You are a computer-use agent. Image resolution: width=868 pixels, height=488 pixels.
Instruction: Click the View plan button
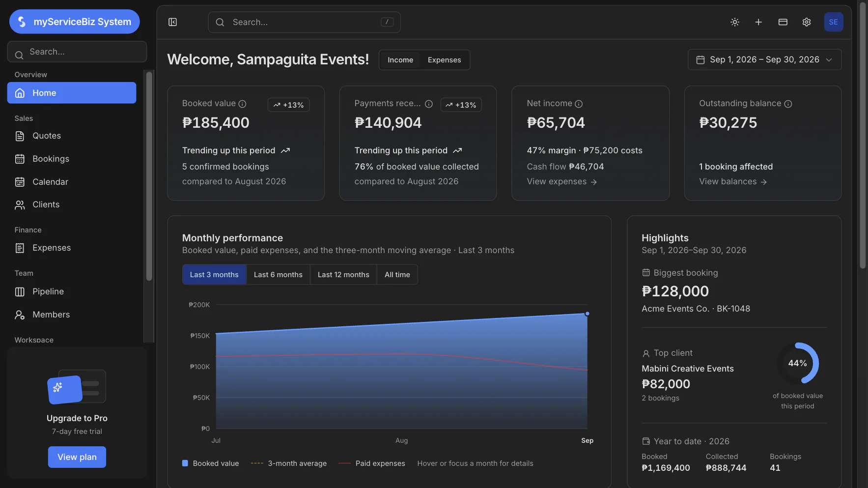[77, 457]
